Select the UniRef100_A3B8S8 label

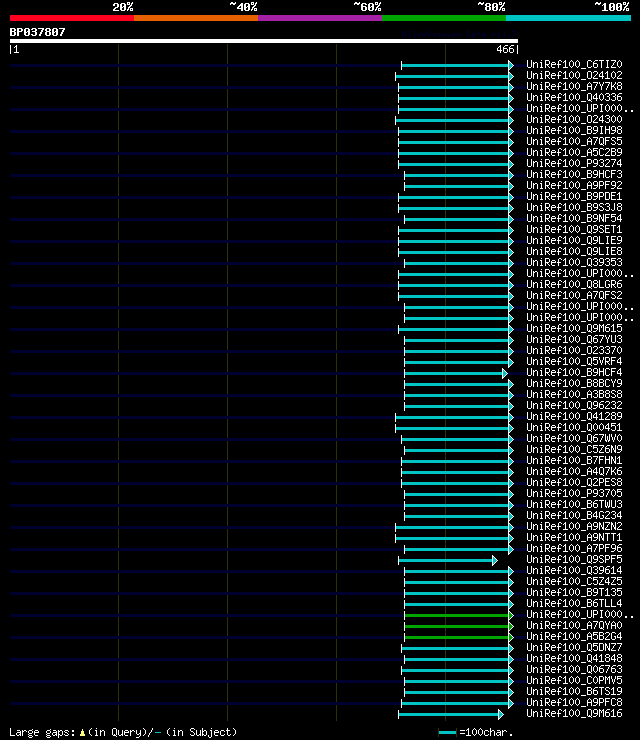point(574,394)
